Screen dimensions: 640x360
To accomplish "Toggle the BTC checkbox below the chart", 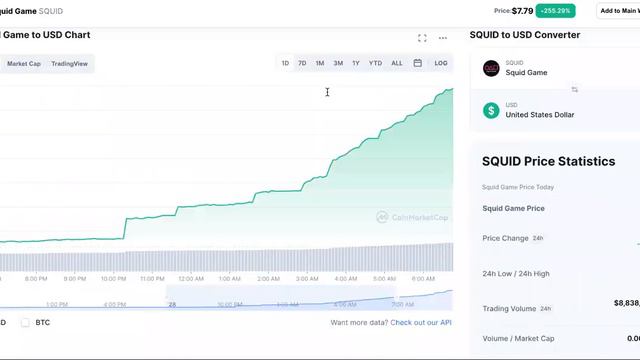I will pos(25,322).
